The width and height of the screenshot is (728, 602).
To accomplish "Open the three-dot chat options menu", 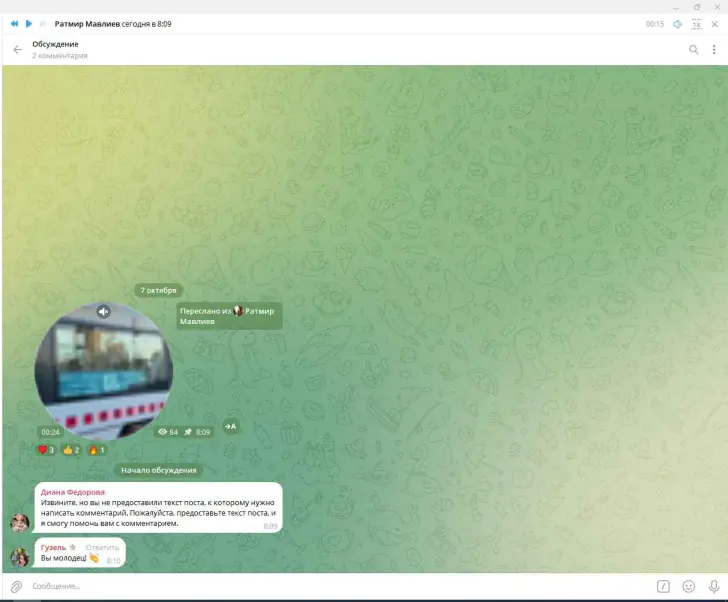I will pos(714,50).
